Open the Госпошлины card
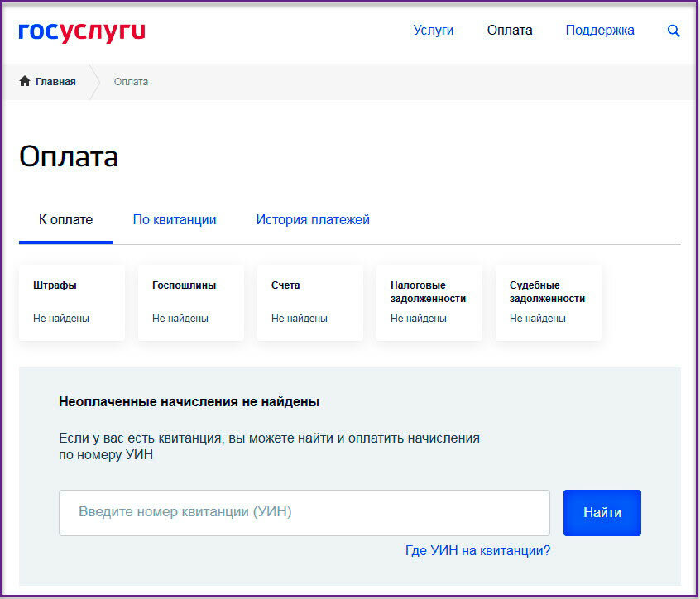The image size is (700, 599). tap(190, 301)
